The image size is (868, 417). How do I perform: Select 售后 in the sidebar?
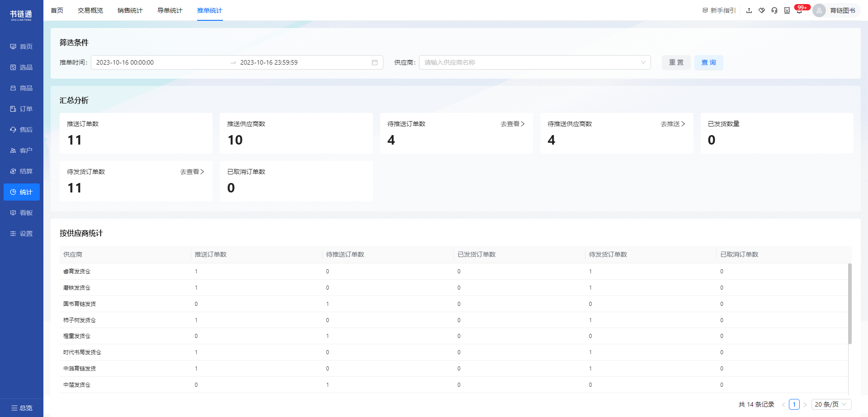point(21,130)
